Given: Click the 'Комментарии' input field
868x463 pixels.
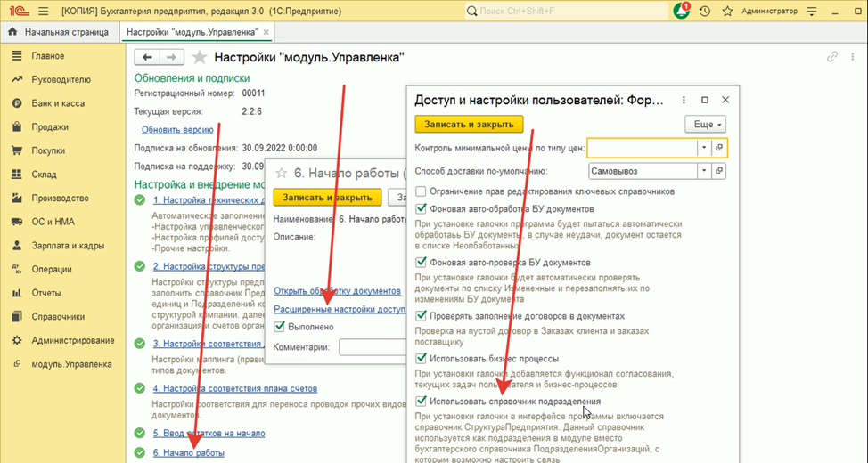Looking at the screenshot, I should pos(373,347).
